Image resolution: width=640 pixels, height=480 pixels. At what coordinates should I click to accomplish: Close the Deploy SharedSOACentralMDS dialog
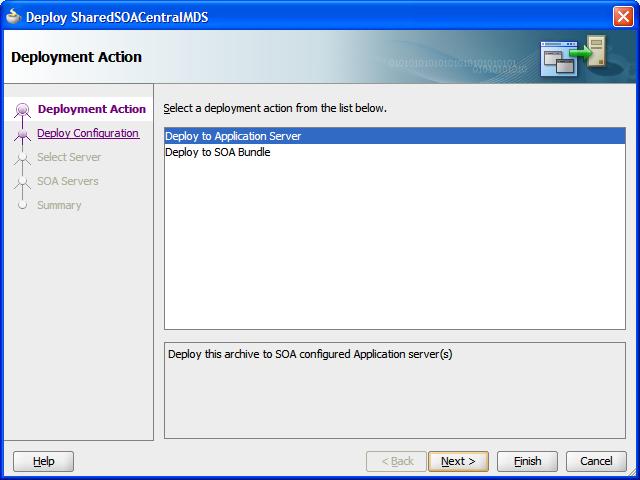623,17
